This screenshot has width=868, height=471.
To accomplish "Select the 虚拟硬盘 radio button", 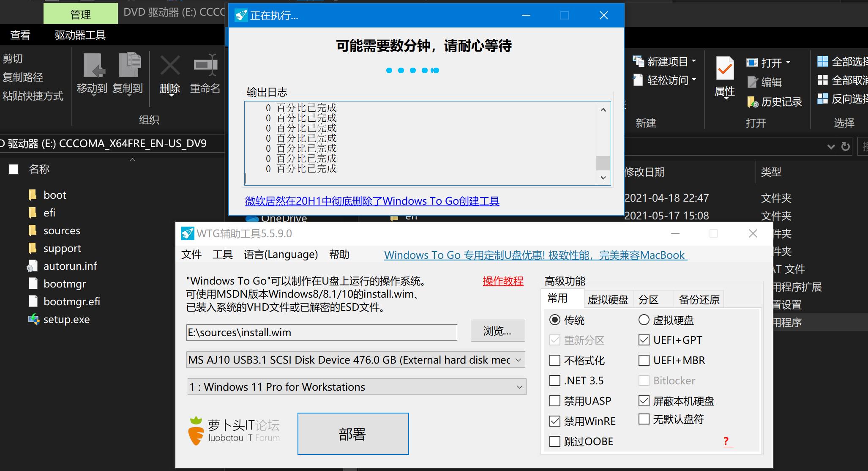I will [644, 320].
